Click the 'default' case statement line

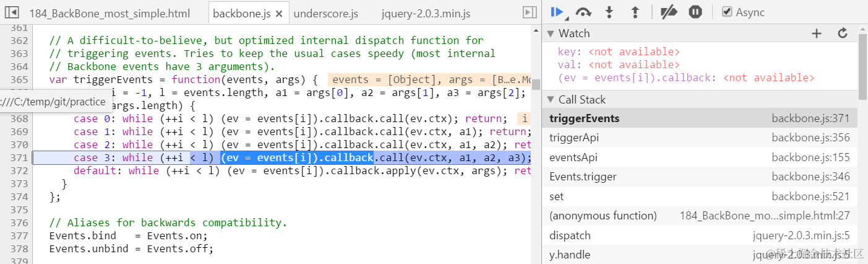[302, 170]
